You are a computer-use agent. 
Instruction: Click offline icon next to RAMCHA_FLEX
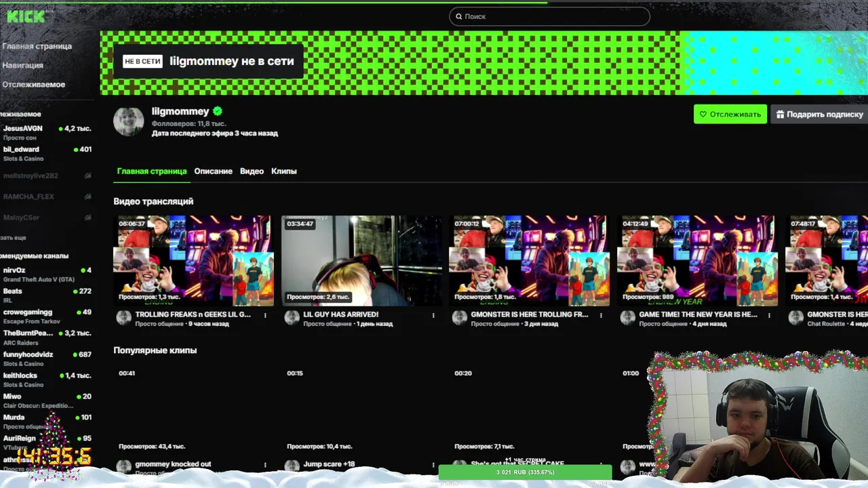[87, 197]
